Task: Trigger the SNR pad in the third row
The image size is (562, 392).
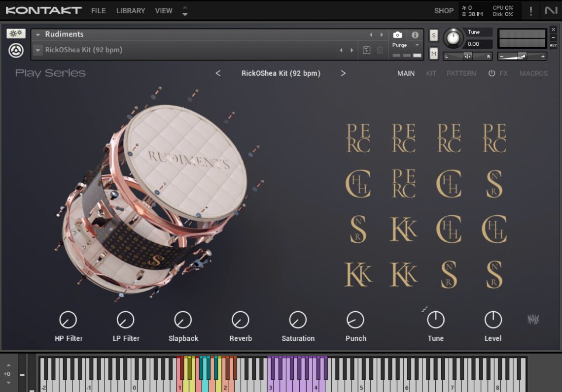Action: pyautogui.click(x=358, y=229)
